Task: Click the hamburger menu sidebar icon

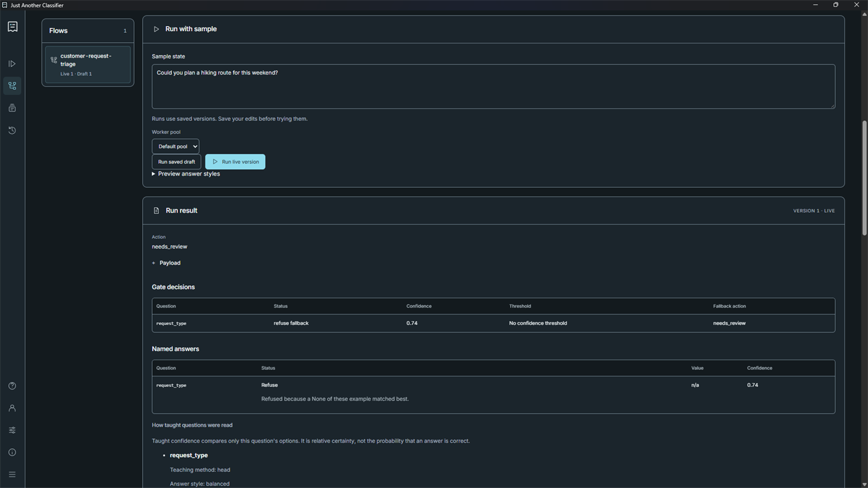Action: click(12, 474)
